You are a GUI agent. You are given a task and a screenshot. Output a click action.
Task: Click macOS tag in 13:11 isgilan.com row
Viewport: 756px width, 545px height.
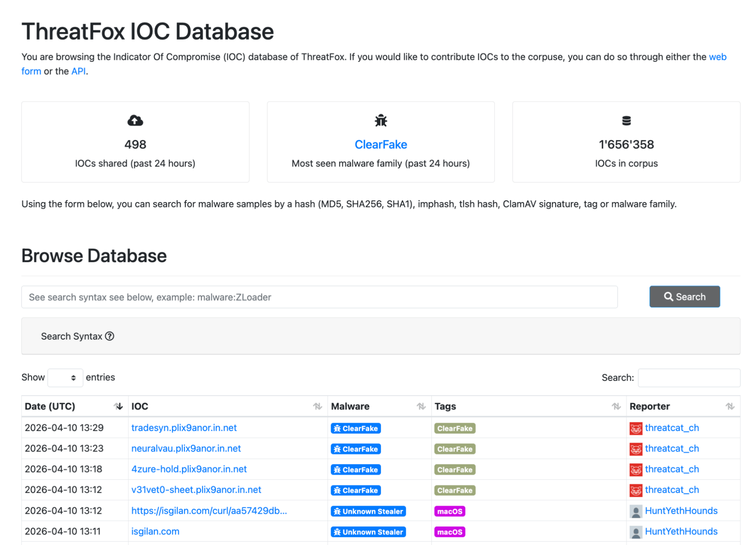coord(450,532)
